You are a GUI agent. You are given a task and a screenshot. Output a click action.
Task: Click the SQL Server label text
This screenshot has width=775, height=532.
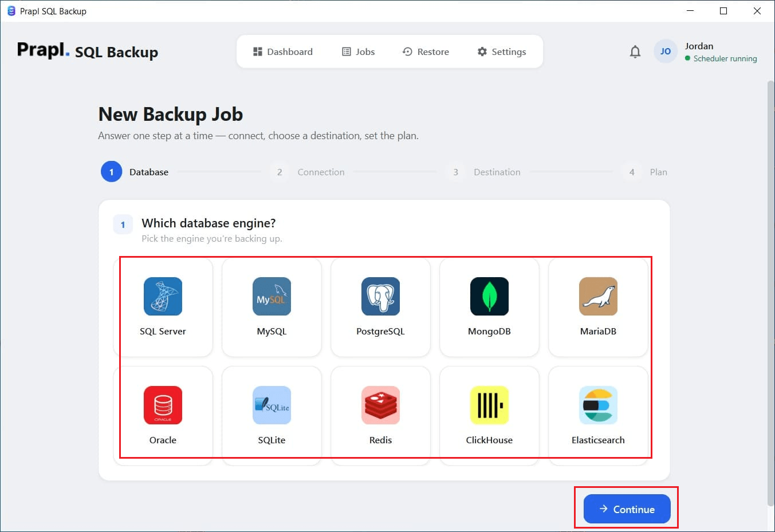click(163, 331)
